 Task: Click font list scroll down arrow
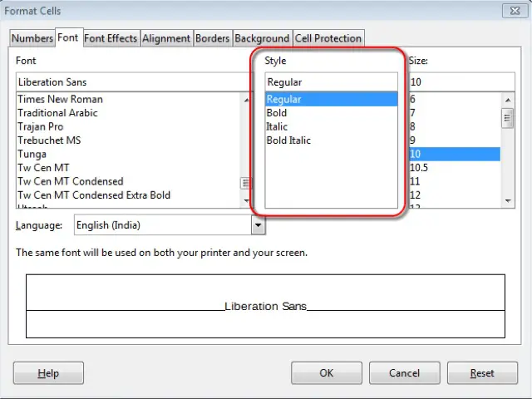point(246,201)
